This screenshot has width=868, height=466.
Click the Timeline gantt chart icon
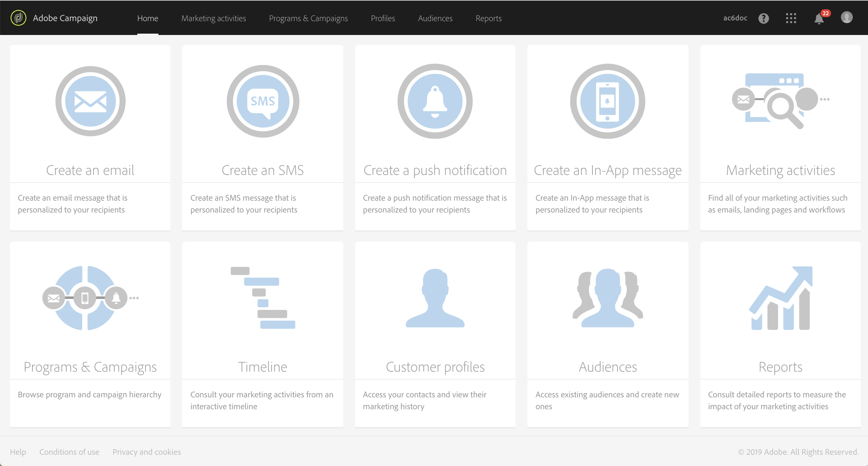[263, 298]
